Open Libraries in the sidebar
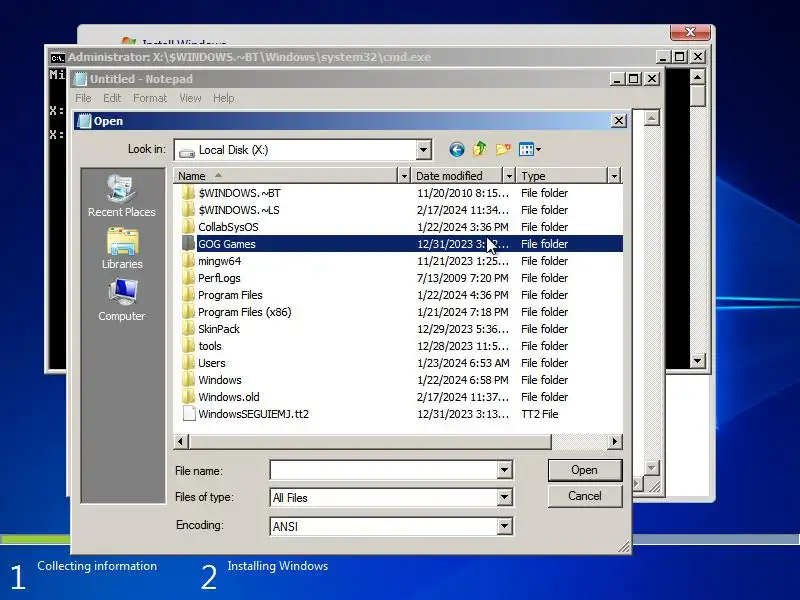800x600 pixels. [121, 248]
